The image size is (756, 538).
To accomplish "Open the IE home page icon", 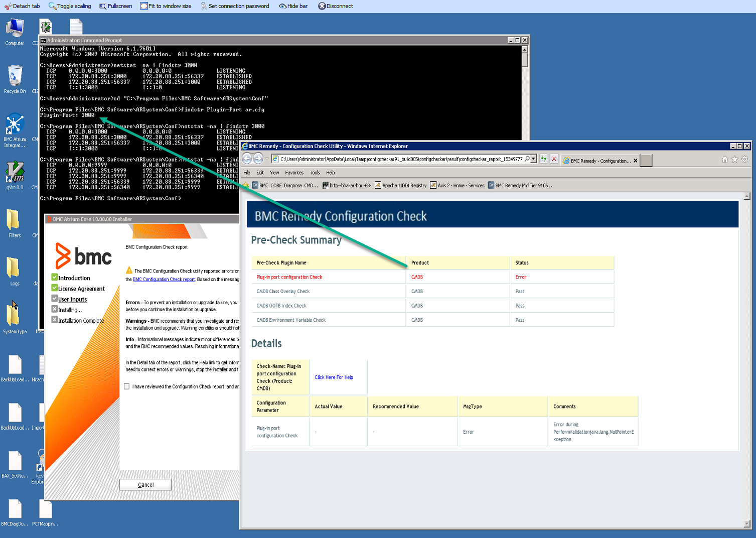I will click(724, 160).
